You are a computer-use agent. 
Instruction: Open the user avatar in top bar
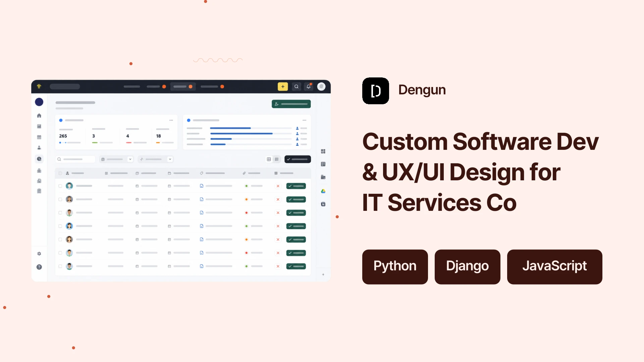click(321, 86)
